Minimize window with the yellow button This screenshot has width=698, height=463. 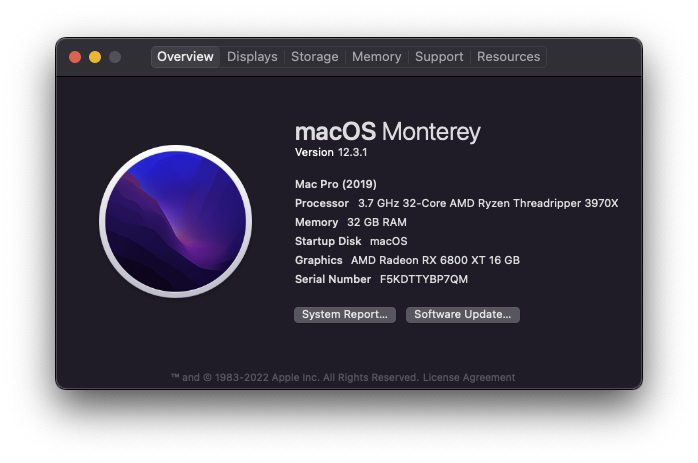click(x=95, y=57)
